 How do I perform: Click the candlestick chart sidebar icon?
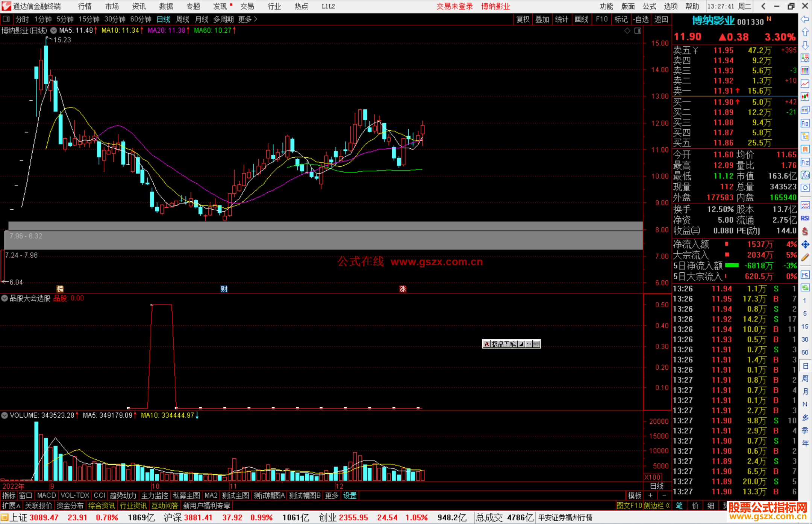(805, 97)
